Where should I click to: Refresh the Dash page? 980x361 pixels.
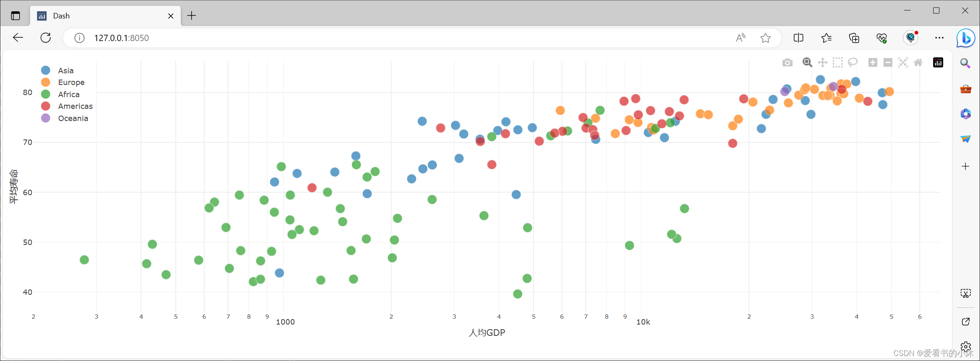click(46, 38)
